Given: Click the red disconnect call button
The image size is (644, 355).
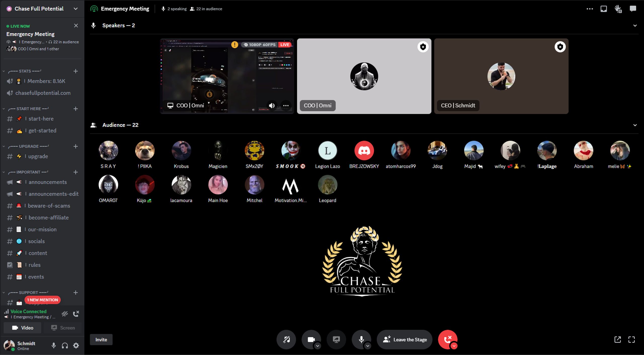Looking at the screenshot, I should pyautogui.click(x=448, y=340).
